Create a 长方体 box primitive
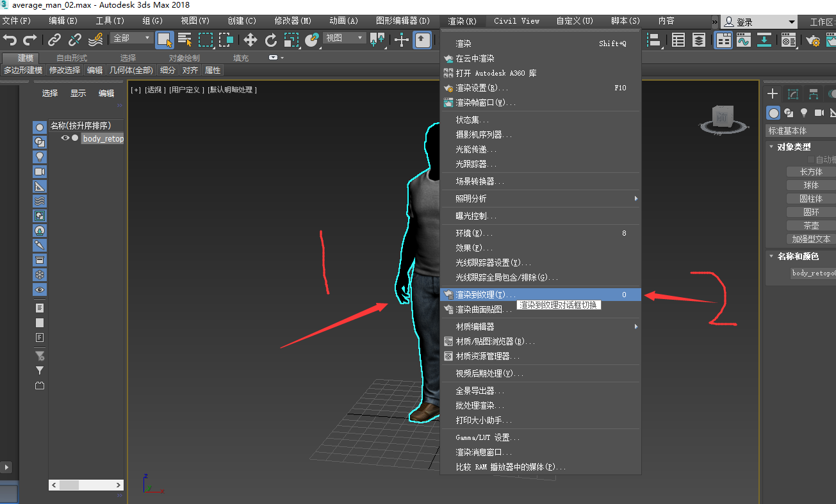 (x=811, y=172)
